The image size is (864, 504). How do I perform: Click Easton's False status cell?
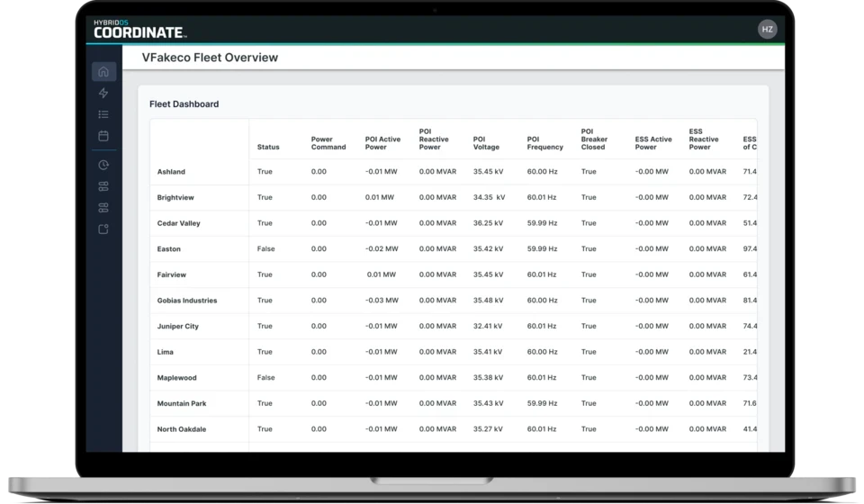[x=265, y=248]
